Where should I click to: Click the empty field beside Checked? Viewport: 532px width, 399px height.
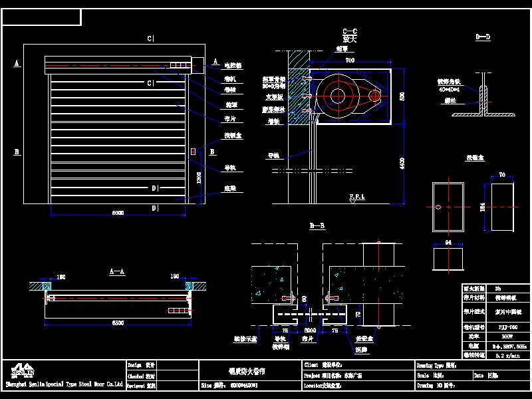(x=178, y=376)
